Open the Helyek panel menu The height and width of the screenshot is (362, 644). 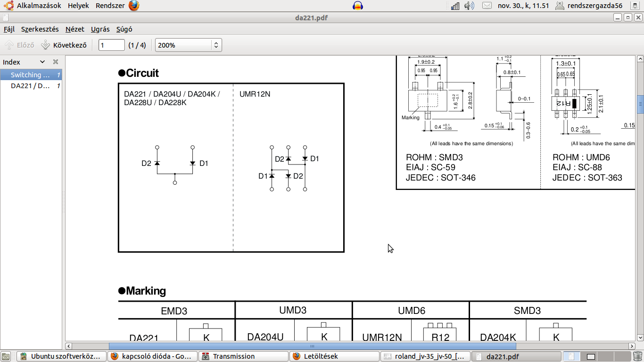78,6
